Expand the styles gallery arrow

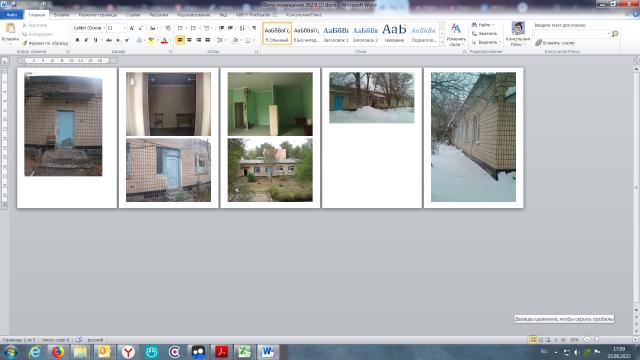click(x=442, y=41)
